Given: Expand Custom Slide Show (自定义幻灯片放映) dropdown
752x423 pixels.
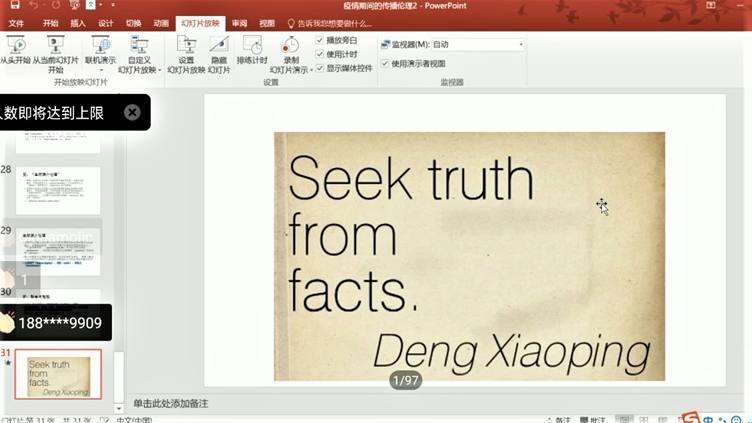Looking at the screenshot, I should pyautogui.click(x=139, y=70).
